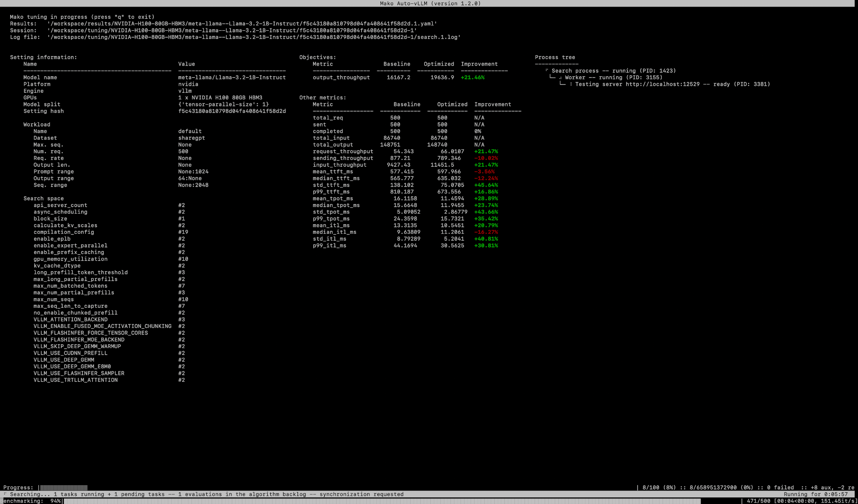Click the 'Workload' section label
This screenshot has height=504, width=858.
(x=37, y=124)
